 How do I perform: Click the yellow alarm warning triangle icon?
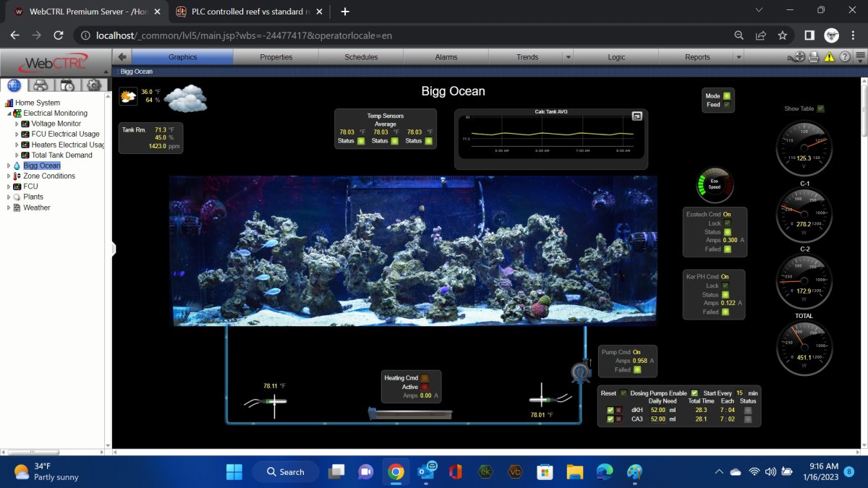pyautogui.click(x=829, y=57)
